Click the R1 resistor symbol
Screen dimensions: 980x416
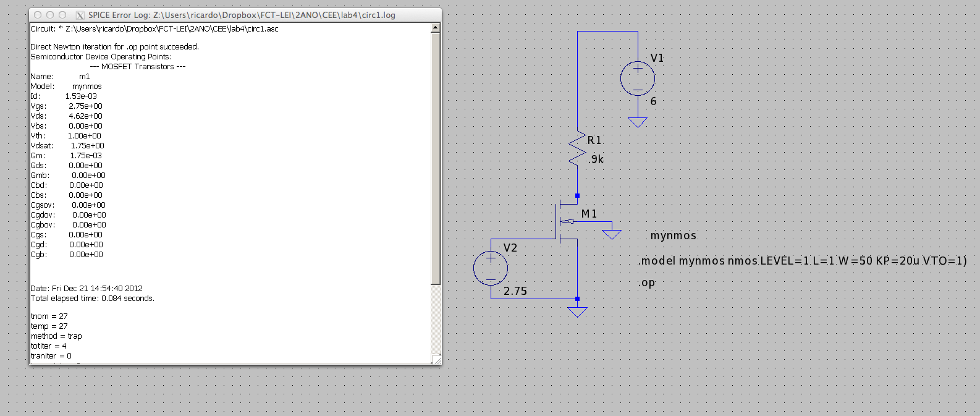click(577, 150)
